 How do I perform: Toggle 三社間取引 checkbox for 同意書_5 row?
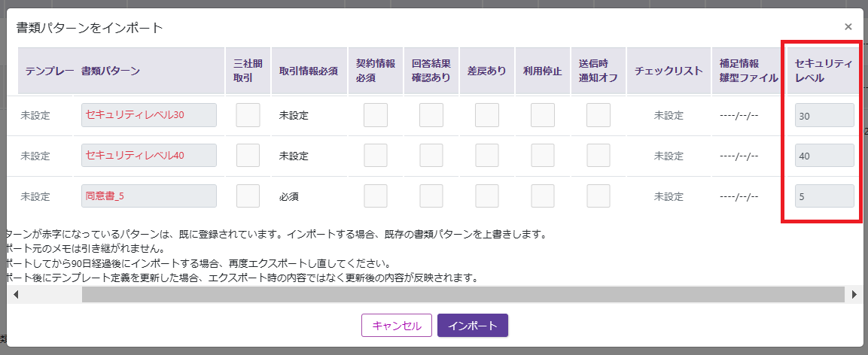point(248,196)
